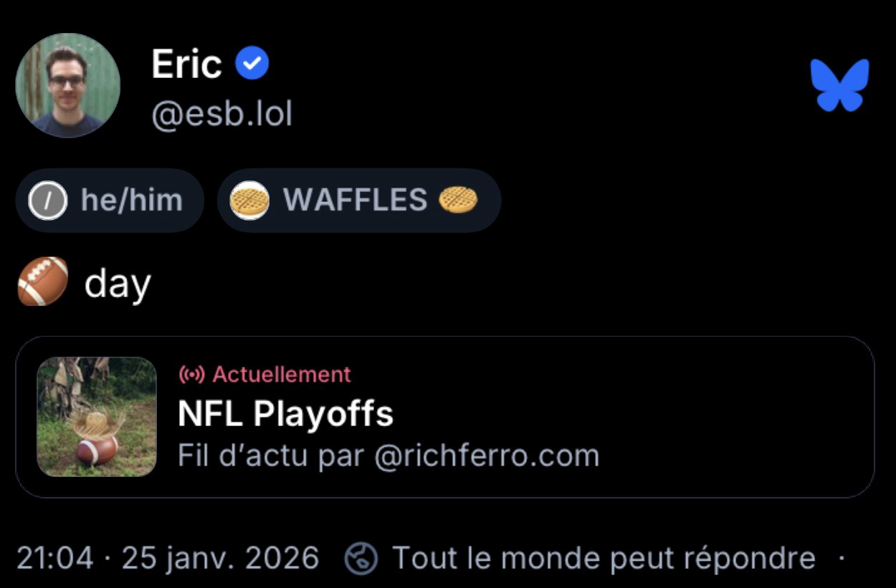Click the red Actuellement status label
This screenshot has width=896, height=588.
tap(282, 374)
